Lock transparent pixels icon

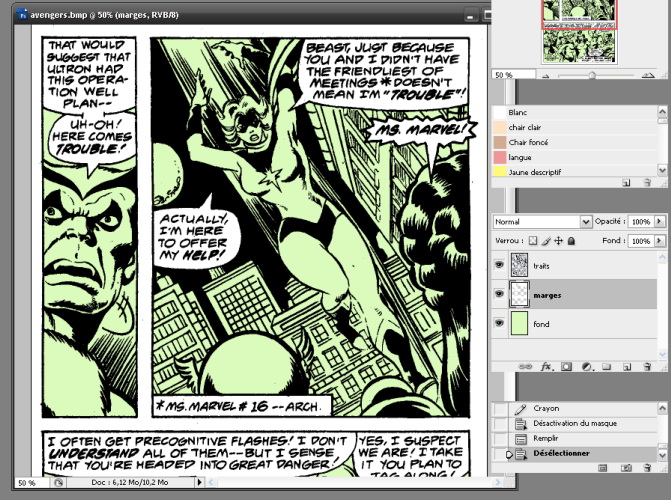533,241
